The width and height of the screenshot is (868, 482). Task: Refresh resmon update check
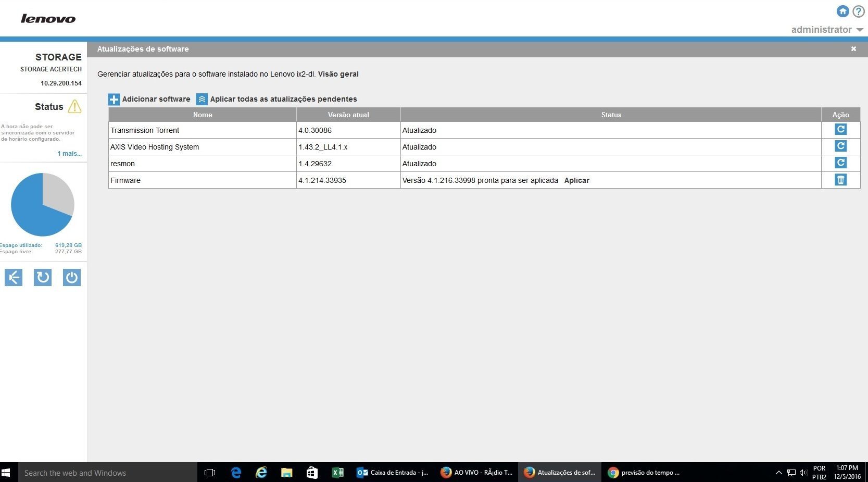(x=840, y=163)
